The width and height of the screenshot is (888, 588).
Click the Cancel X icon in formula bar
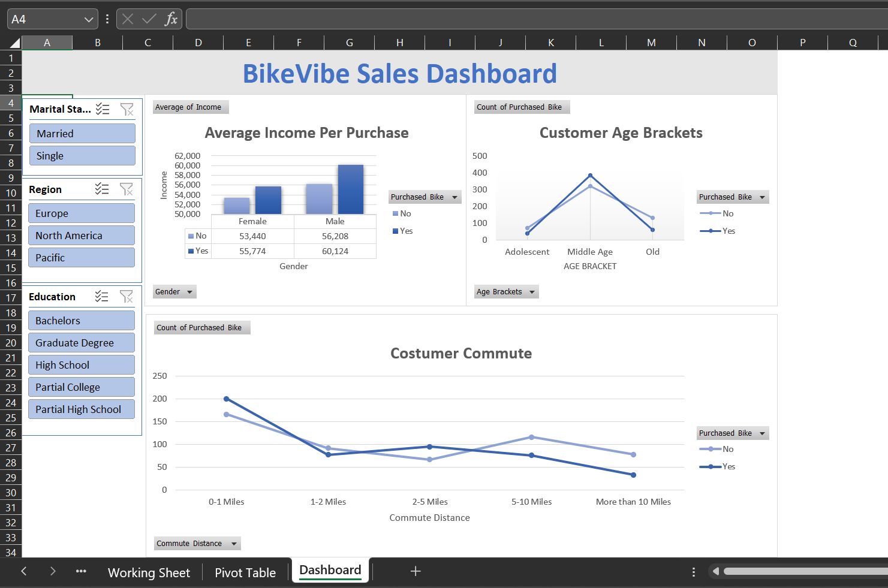(x=128, y=19)
